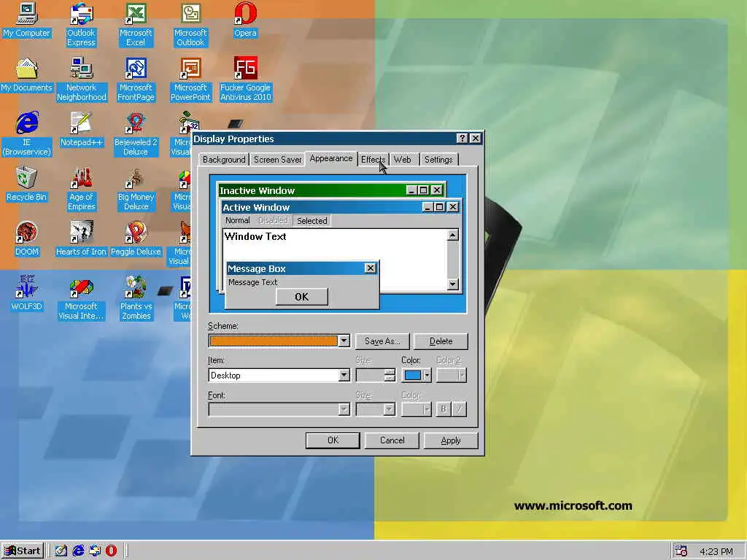Expand the Item dropdown showing Desktop
The image size is (747, 560).
[x=344, y=376]
